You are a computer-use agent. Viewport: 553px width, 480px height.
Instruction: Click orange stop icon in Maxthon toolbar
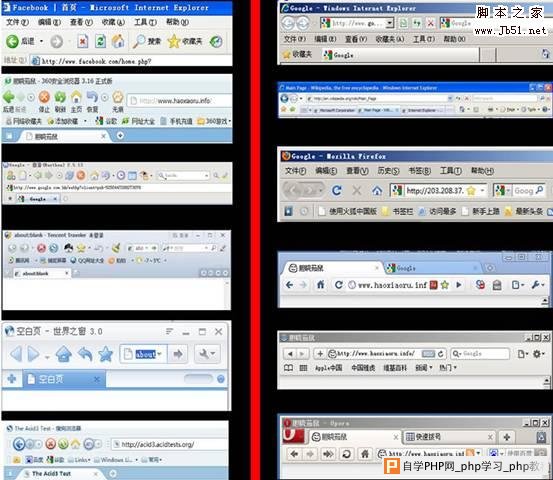[x=81, y=175]
